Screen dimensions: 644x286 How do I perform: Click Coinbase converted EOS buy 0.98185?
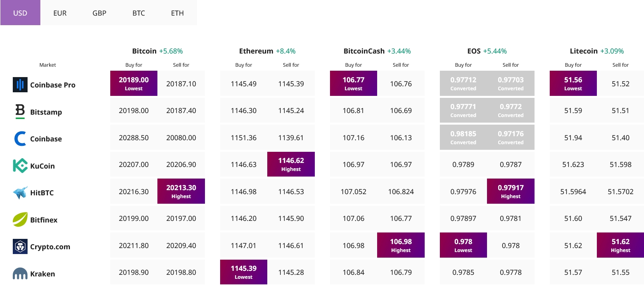pyautogui.click(x=463, y=137)
